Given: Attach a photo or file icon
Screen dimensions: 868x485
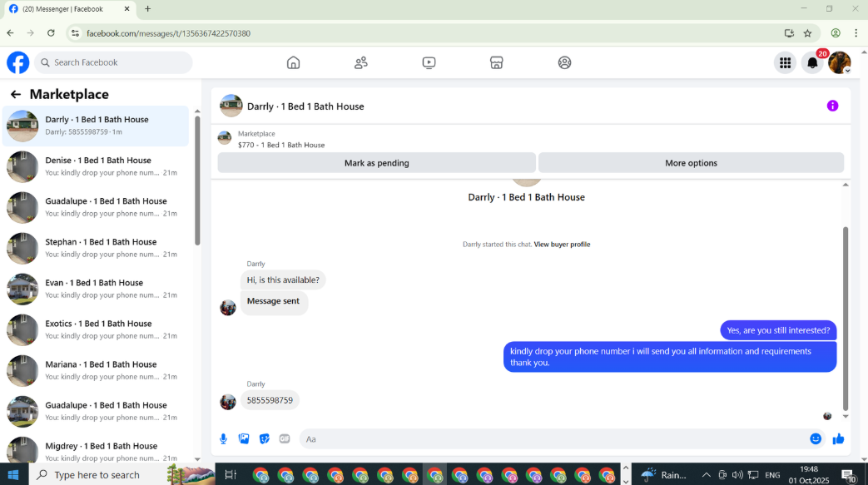Looking at the screenshot, I should point(244,439).
